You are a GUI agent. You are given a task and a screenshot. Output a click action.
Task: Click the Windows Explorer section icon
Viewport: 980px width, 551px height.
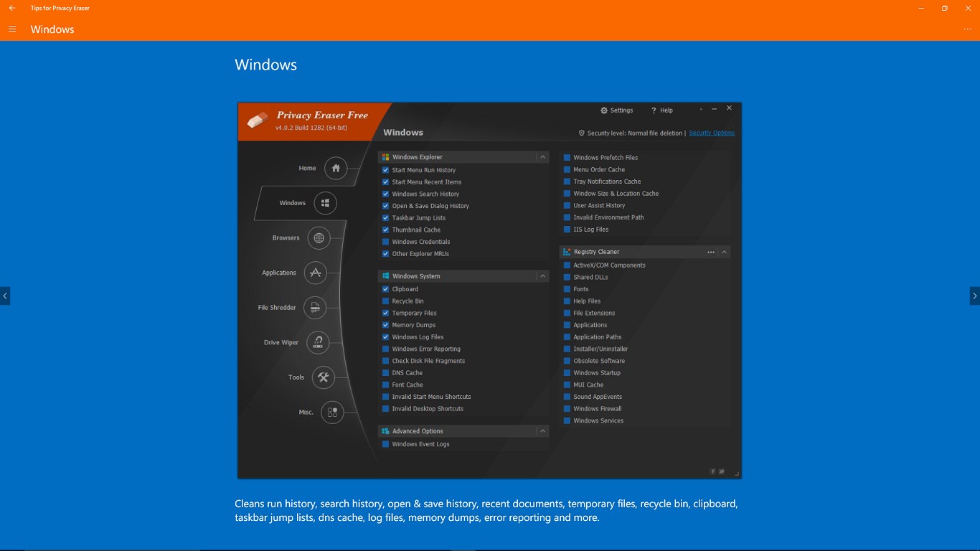click(x=386, y=157)
